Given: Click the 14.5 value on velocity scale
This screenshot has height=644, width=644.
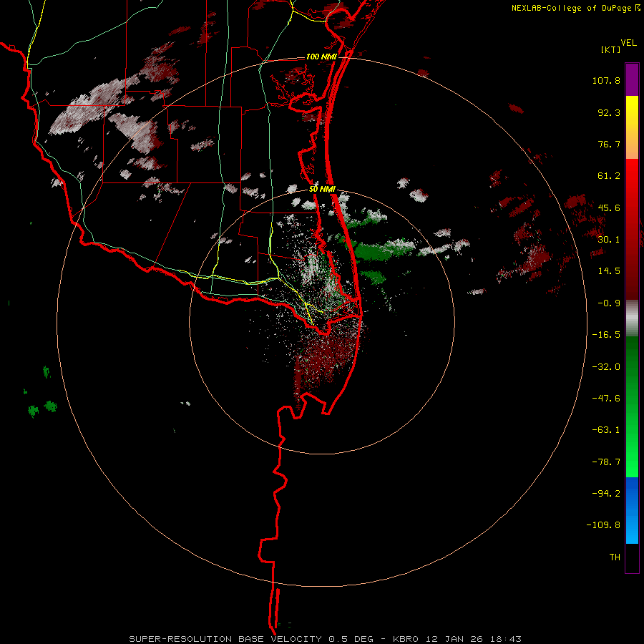Looking at the screenshot, I should click(609, 271).
